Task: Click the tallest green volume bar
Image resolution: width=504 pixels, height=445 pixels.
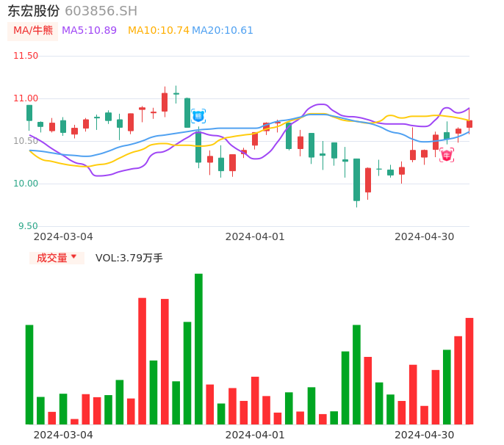Action: coord(198,349)
